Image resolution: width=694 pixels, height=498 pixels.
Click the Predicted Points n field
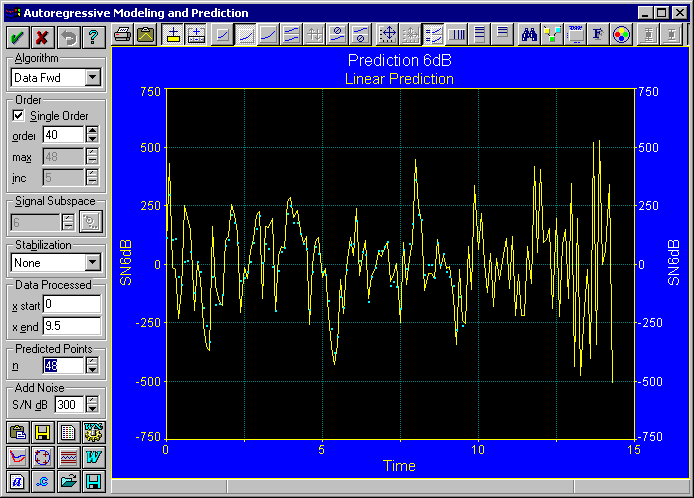coord(63,366)
